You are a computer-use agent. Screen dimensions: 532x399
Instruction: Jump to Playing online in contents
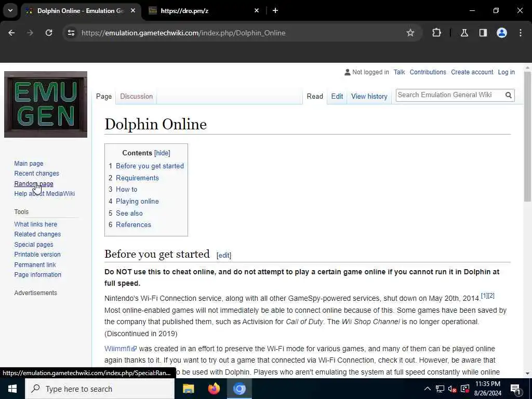click(x=137, y=201)
